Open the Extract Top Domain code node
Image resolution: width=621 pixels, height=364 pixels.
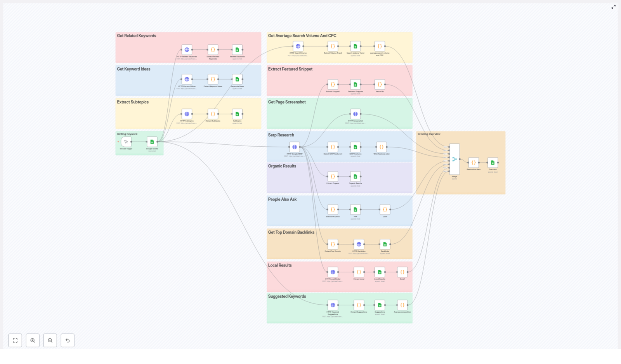pyautogui.click(x=333, y=244)
